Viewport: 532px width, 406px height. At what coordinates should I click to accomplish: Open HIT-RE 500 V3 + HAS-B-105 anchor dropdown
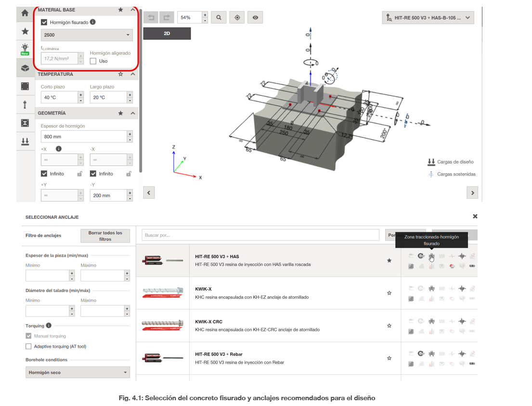click(x=428, y=18)
